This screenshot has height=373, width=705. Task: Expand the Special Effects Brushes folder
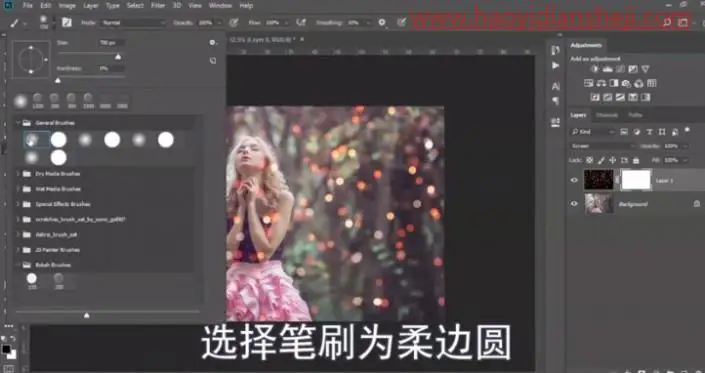(x=18, y=204)
